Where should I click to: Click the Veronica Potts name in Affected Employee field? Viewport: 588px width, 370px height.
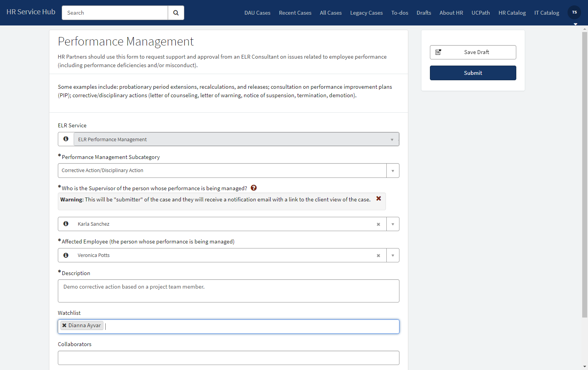tap(94, 255)
